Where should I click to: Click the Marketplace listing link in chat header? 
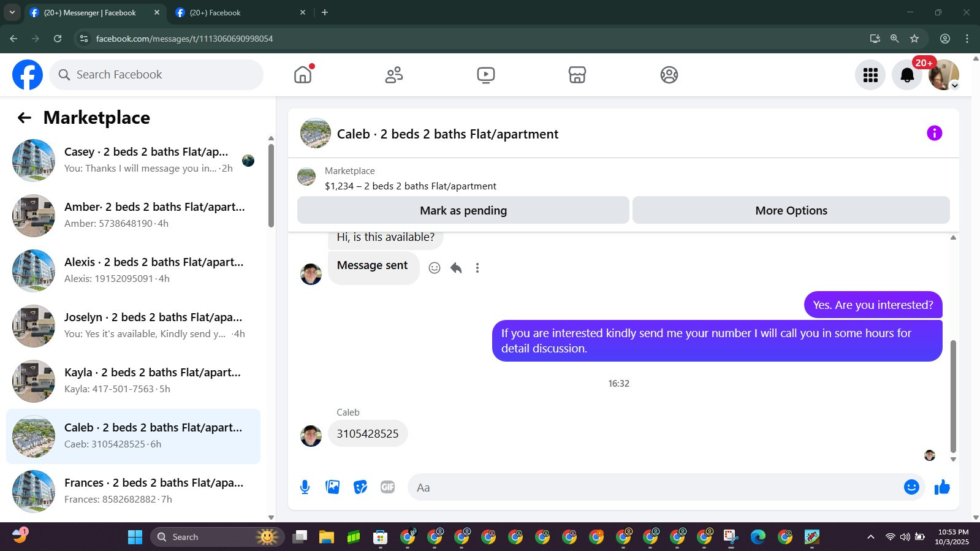349,171
